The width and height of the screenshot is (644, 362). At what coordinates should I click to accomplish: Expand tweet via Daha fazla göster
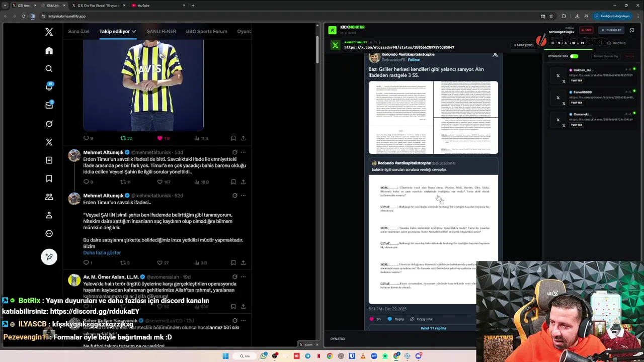point(102,252)
